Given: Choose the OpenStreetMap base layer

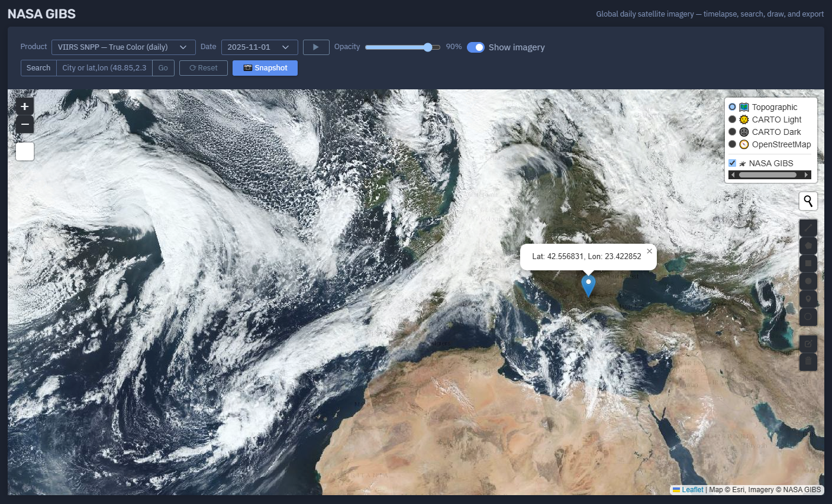Looking at the screenshot, I should point(732,144).
